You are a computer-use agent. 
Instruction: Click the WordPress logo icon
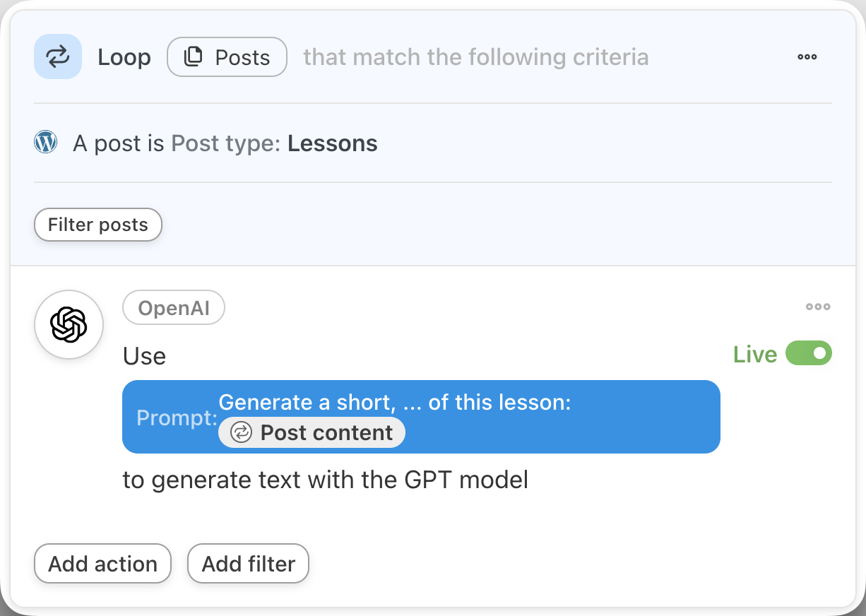[46, 143]
